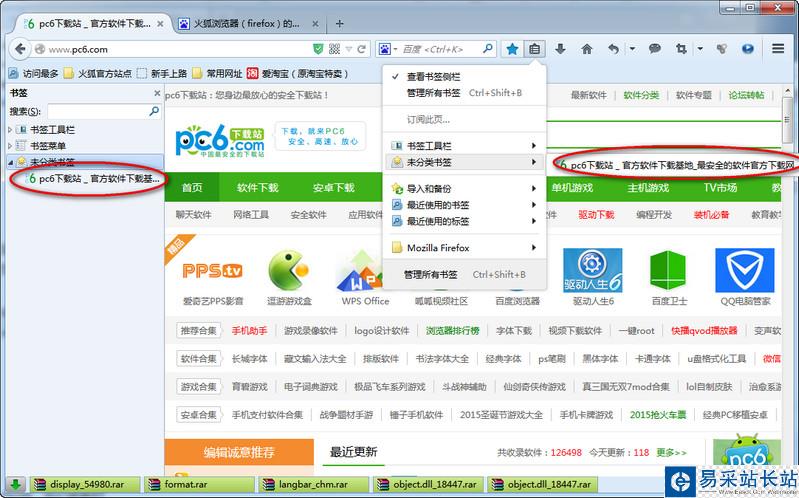The image size is (799, 498).
Task: Open the green 百度卫士 cube icon
Action: coord(668,270)
